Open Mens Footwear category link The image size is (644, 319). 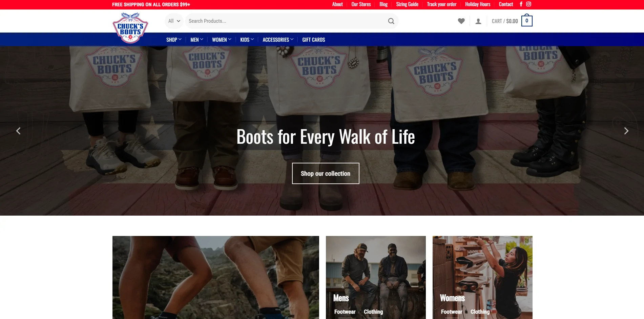tap(345, 312)
